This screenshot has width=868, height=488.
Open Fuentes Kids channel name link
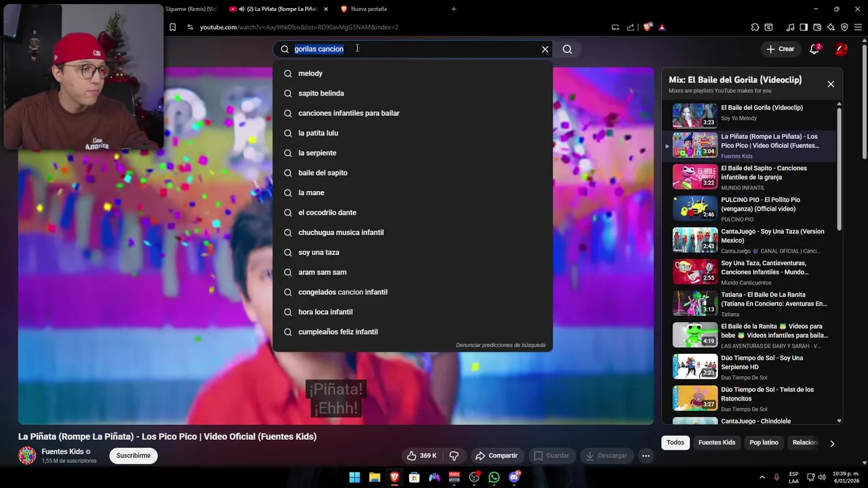click(62, 451)
